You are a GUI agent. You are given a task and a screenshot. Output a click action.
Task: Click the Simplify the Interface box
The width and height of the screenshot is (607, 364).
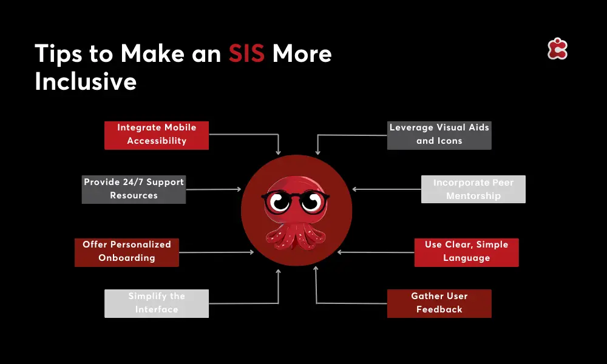157,303
